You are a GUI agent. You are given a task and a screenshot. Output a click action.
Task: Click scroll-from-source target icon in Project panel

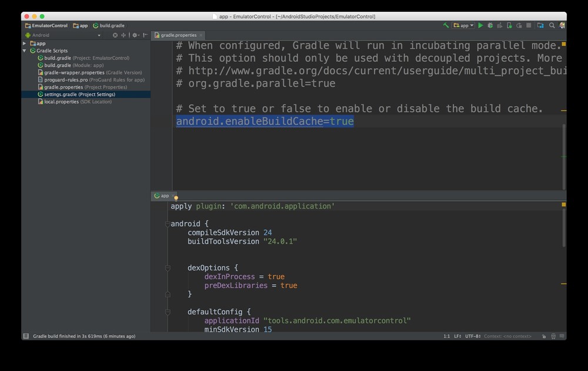point(115,35)
